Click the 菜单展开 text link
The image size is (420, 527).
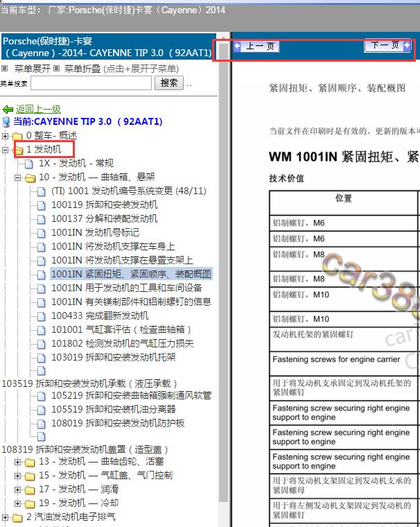click(32, 69)
